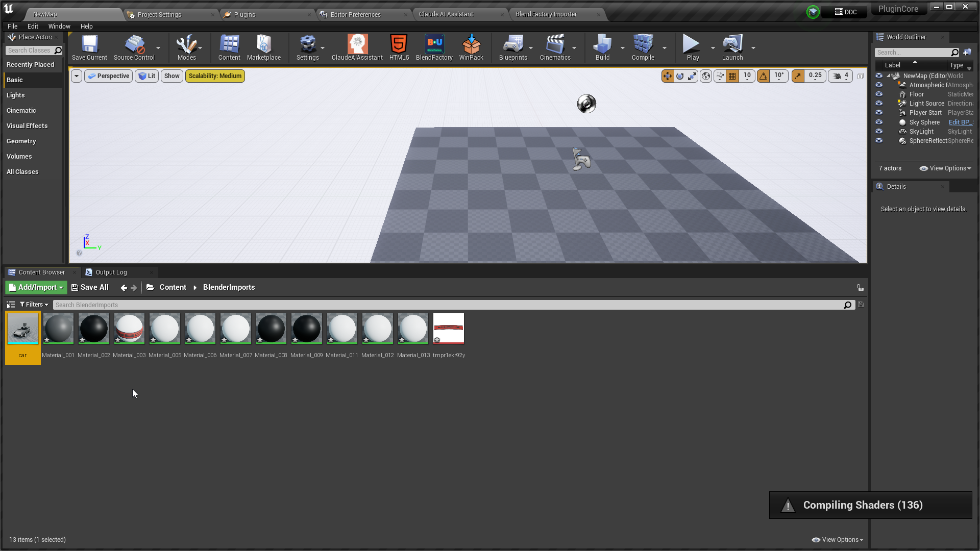Maximize or restore the viewport icon
This screenshot has width=980, height=551.
[x=861, y=76]
